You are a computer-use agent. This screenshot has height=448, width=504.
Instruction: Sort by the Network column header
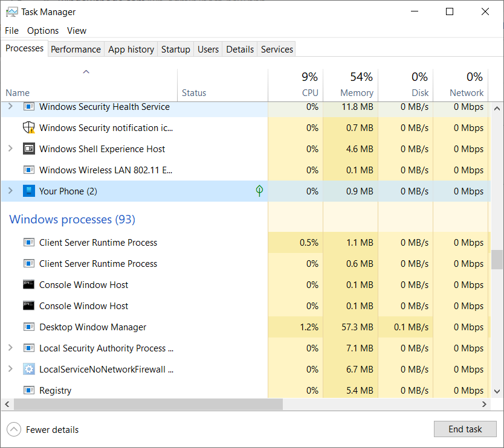point(460,85)
